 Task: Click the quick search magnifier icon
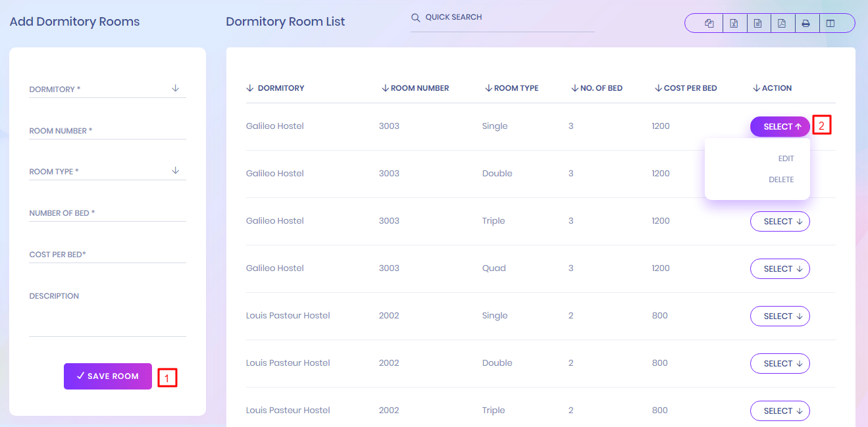click(415, 18)
